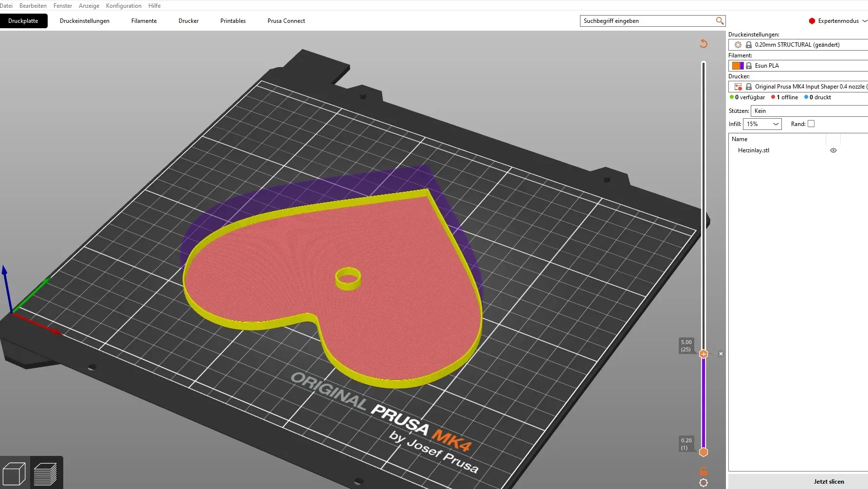This screenshot has height=489, width=868.
Task: Open the Infill 15% dropdown
Action: [762, 124]
